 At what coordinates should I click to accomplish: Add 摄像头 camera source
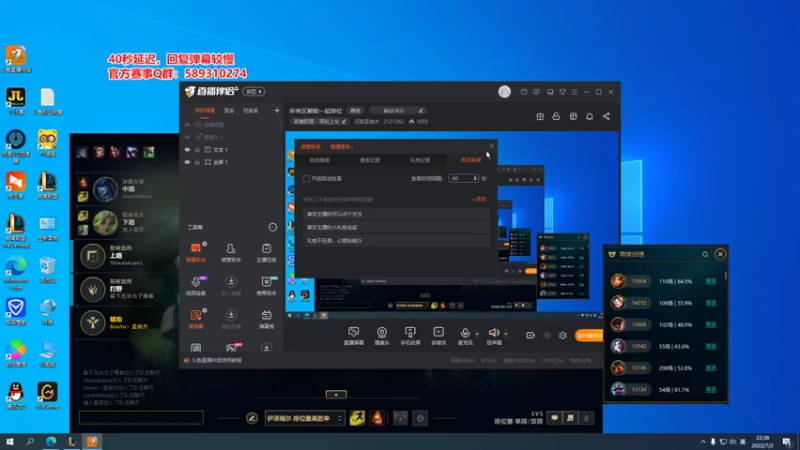382,336
